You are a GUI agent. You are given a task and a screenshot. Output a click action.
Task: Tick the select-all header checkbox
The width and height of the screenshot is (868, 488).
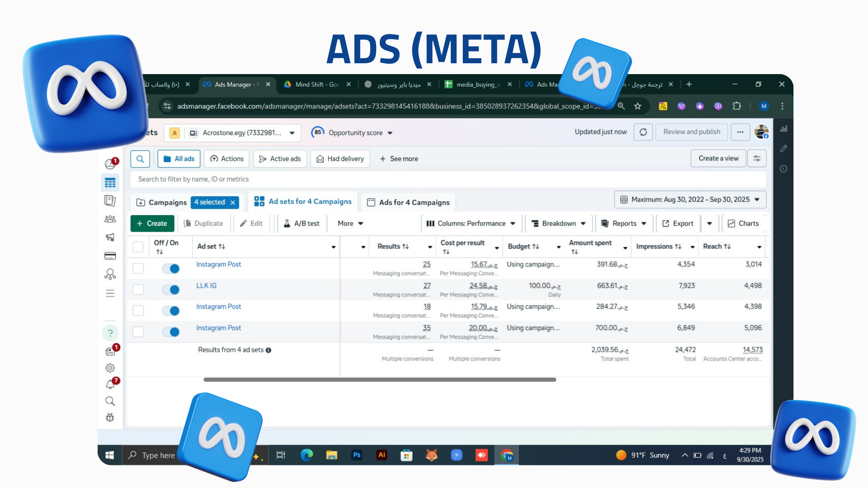click(138, 247)
